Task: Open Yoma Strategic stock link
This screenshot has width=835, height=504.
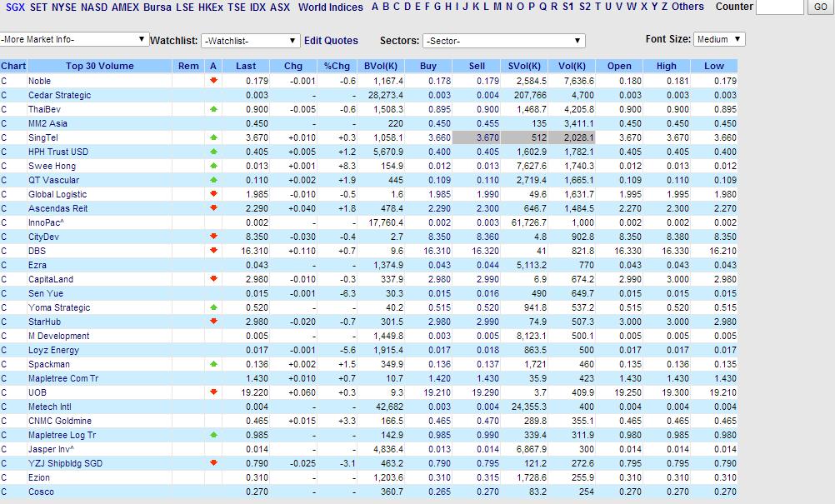Action: coord(59,307)
